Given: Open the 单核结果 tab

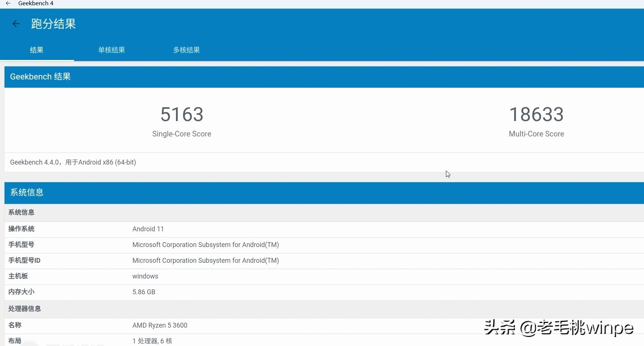Looking at the screenshot, I should click(x=112, y=50).
